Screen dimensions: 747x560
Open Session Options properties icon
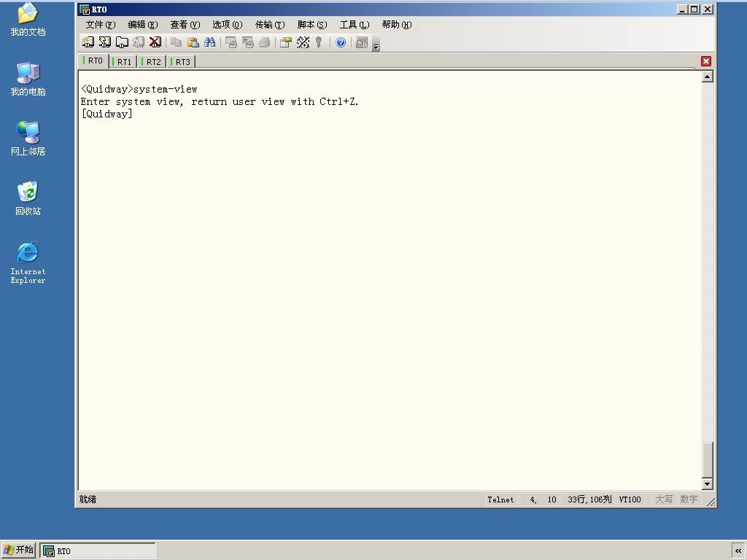click(286, 42)
